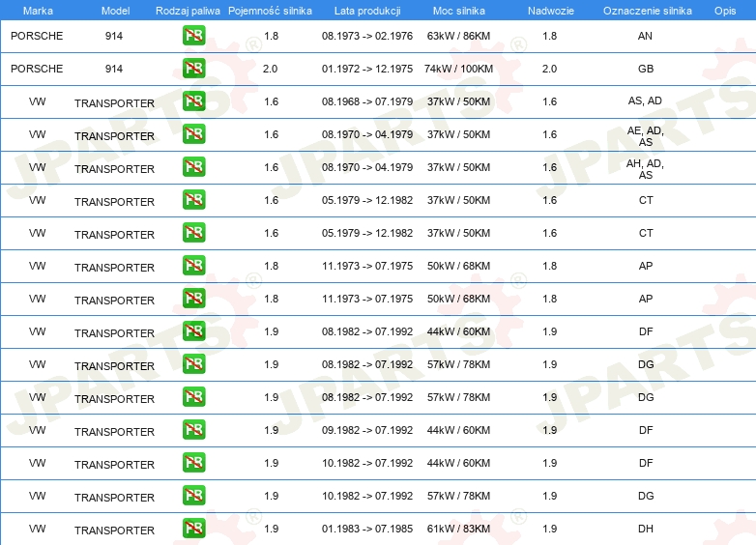Select the 63kW / 86KM power cell

point(458,36)
